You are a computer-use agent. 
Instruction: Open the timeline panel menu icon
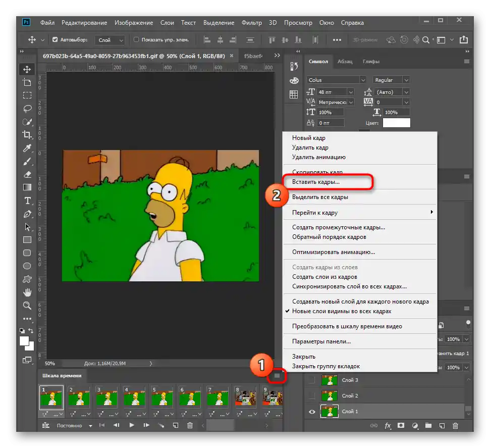277,376
